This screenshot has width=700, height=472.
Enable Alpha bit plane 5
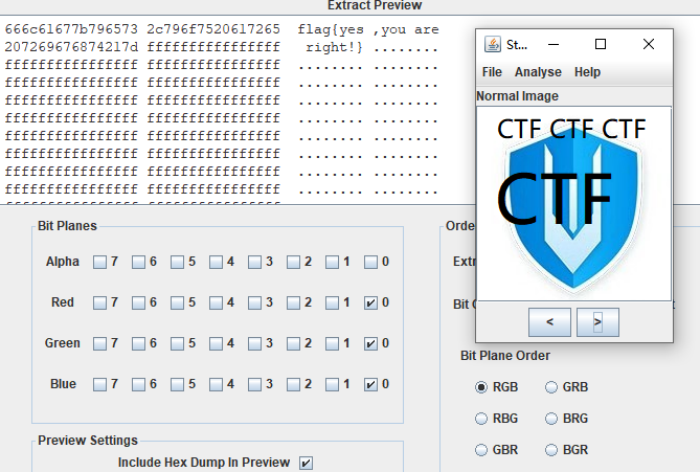(x=177, y=262)
